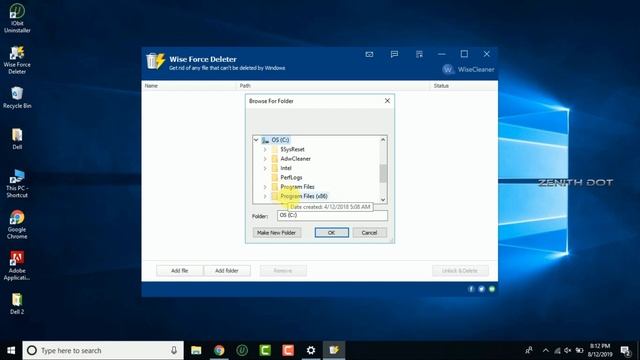Click the Add file button
Screen dimensions: 640x360
(180, 271)
